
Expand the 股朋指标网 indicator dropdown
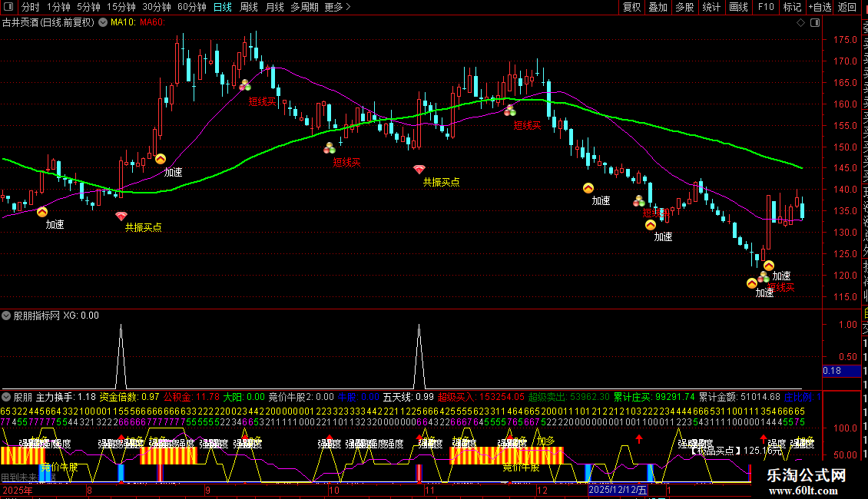click(6, 316)
